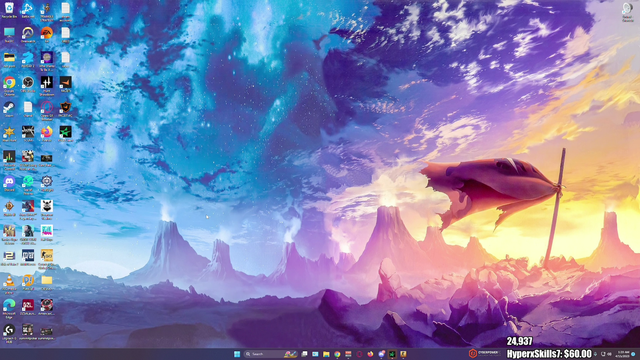The height and width of the screenshot is (360, 640).
Task: Launch Apex Legends desktop shortcut
Action: coord(28,209)
